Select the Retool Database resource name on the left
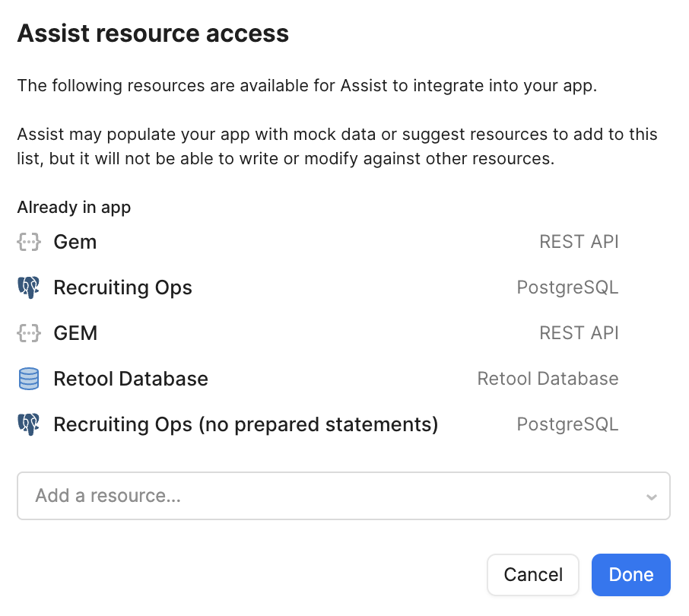Image resolution: width=689 pixels, height=616 pixels. 131,379
